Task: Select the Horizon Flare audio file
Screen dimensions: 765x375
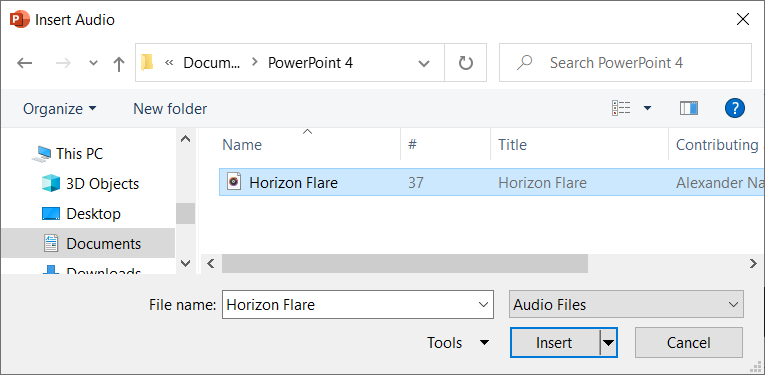Action: point(492,182)
